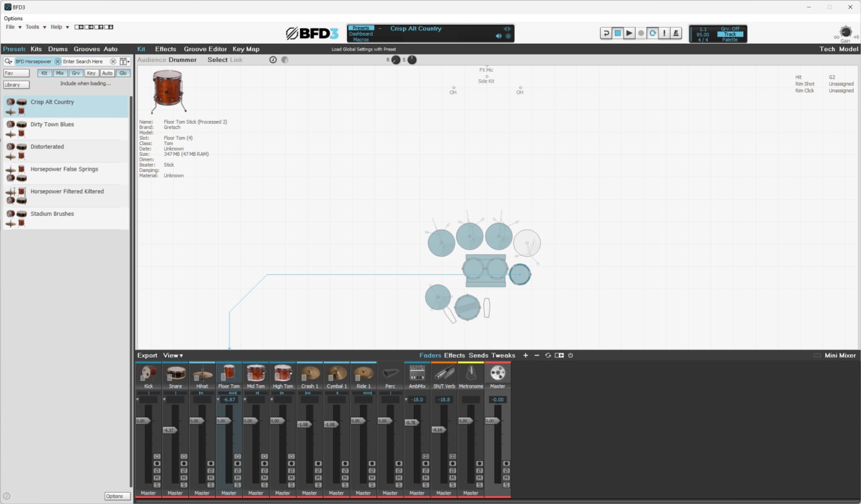Screen dimensions: 861x504
Task: Toggle the Glo include filter
Action: tap(123, 73)
